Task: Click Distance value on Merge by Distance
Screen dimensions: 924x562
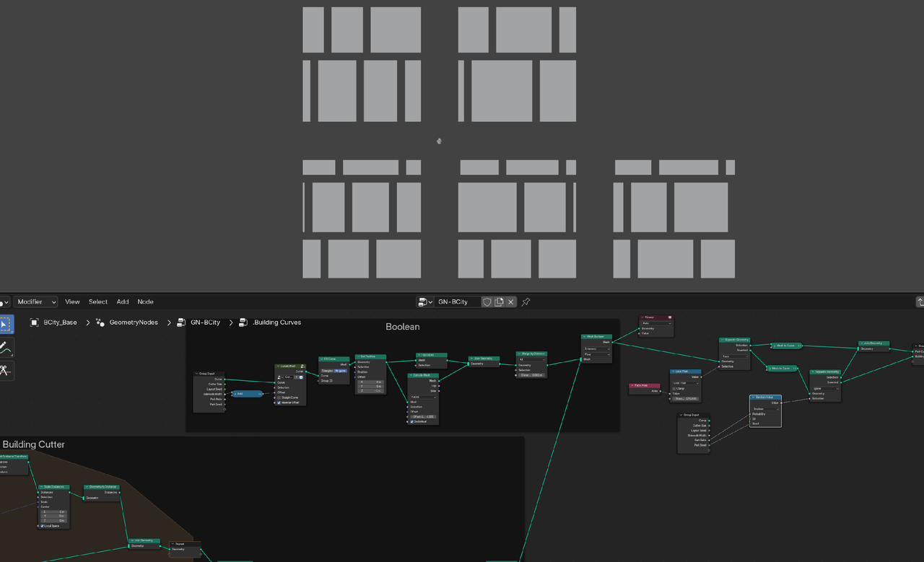Action: point(531,375)
